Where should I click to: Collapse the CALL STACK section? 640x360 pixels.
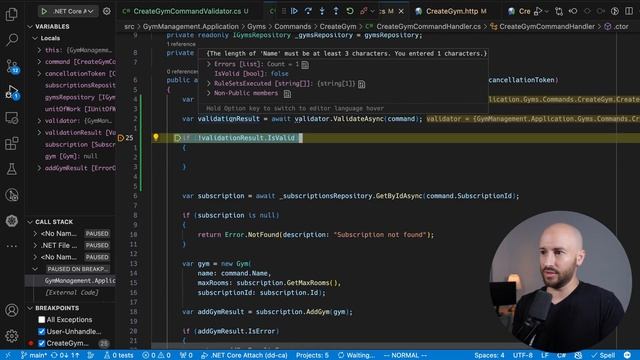30,222
